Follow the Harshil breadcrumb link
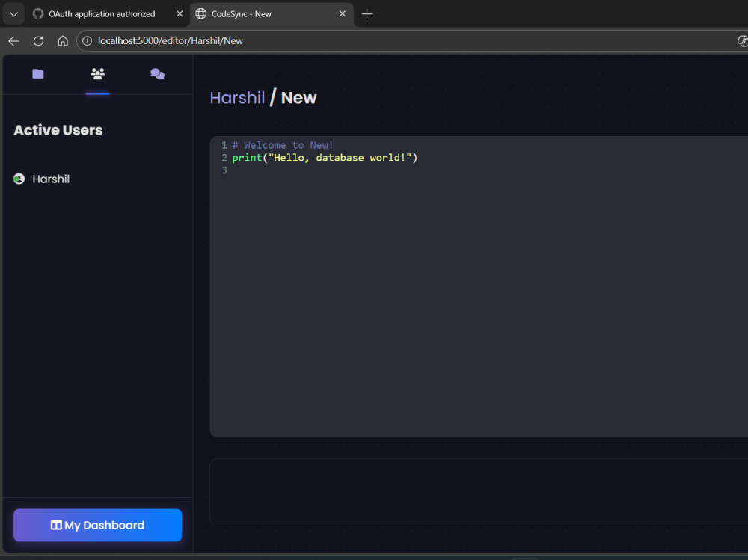The image size is (748, 560). click(237, 98)
